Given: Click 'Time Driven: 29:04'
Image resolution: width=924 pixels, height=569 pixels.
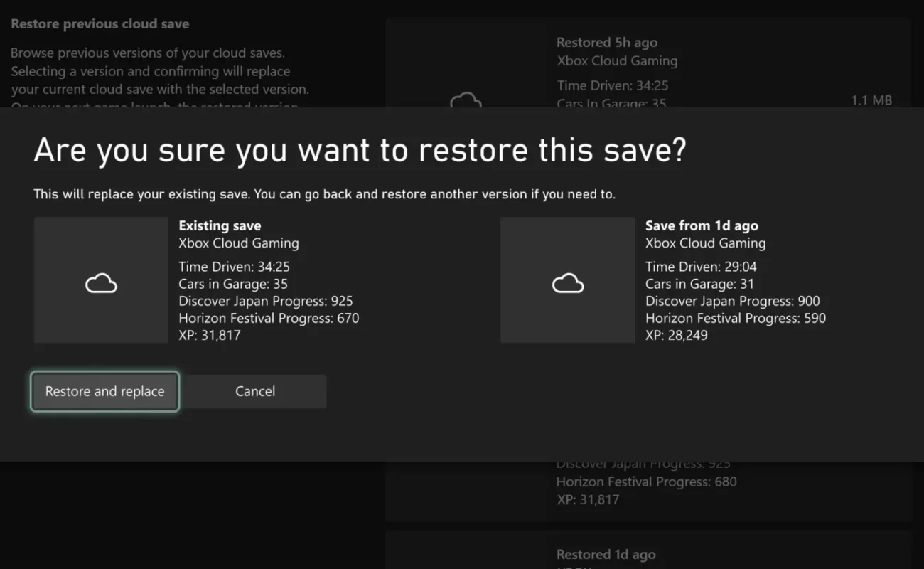Looking at the screenshot, I should click(701, 267).
